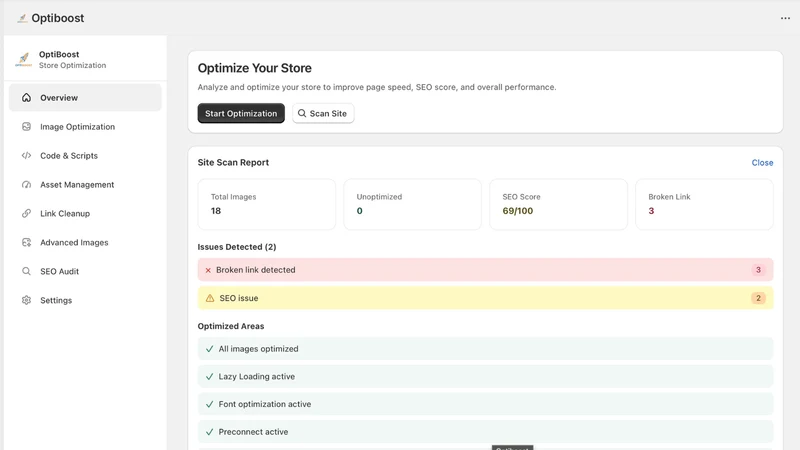Screen dimensions: 800x450
Task: Click the Optimized Areas heading
Action: click(231, 326)
